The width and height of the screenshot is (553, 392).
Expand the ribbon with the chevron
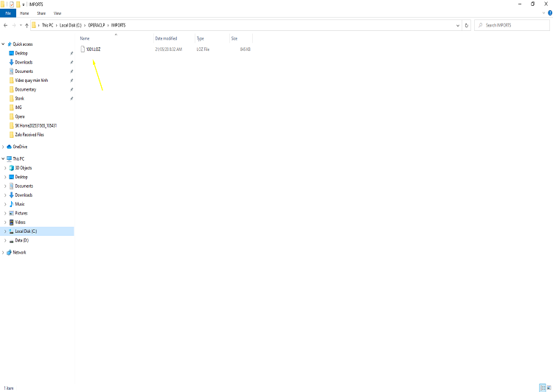(543, 13)
